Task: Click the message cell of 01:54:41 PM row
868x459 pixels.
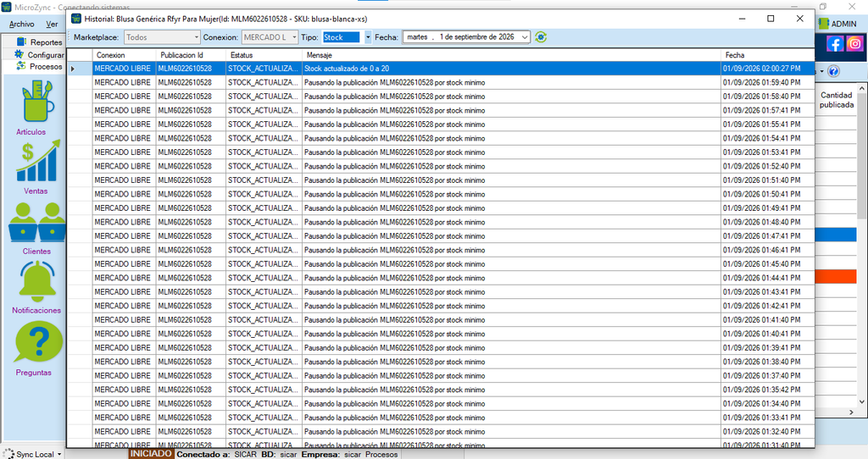Action: pyautogui.click(x=511, y=138)
